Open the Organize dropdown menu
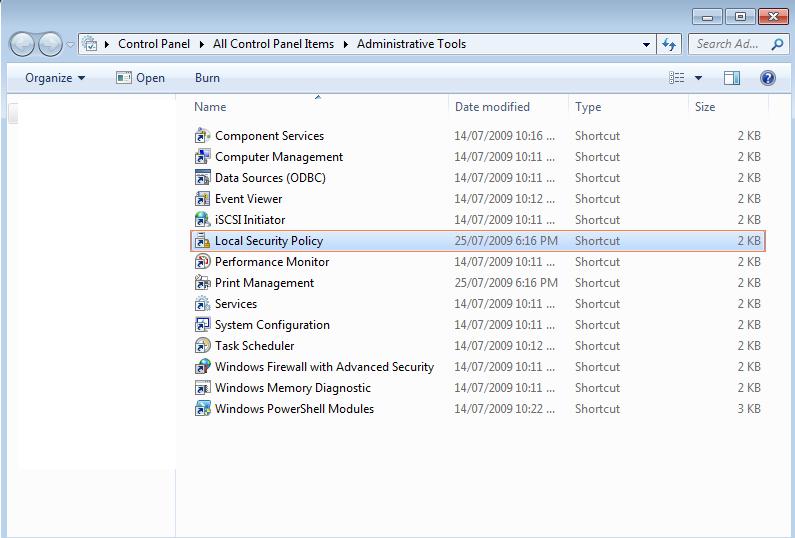 click(55, 78)
